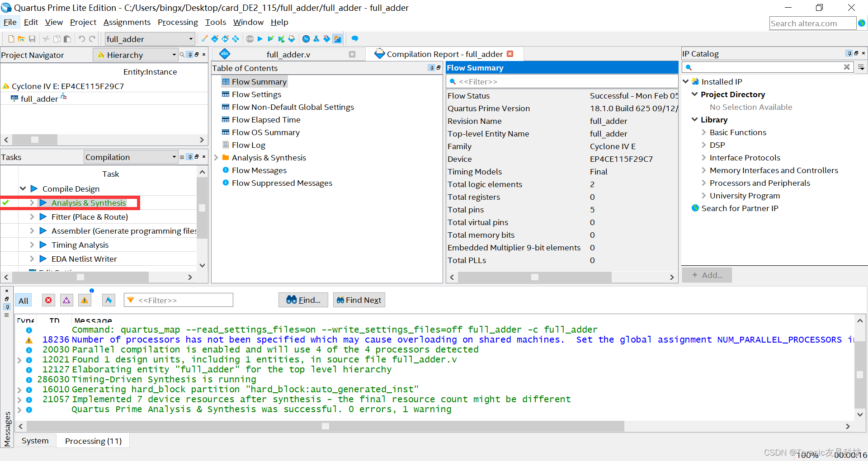Expand Analysis & Synthesis folder in Table of Contents
Viewport: 868px width, 461px height.
216,158
